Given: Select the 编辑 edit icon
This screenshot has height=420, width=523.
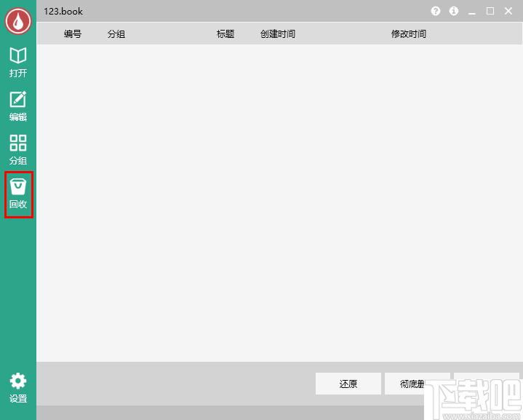Looking at the screenshot, I should [18, 106].
